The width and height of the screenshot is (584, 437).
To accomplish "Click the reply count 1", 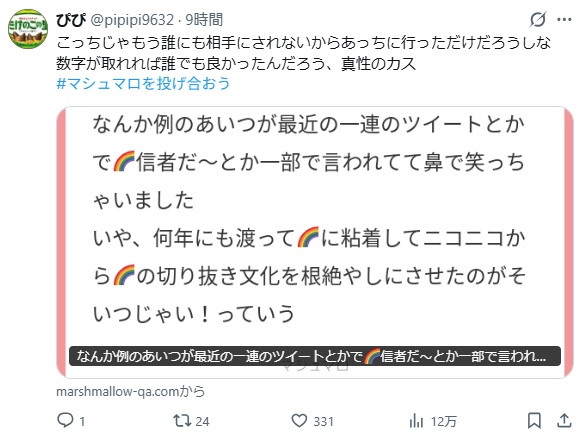I will pyautogui.click(x=82, y=421).
